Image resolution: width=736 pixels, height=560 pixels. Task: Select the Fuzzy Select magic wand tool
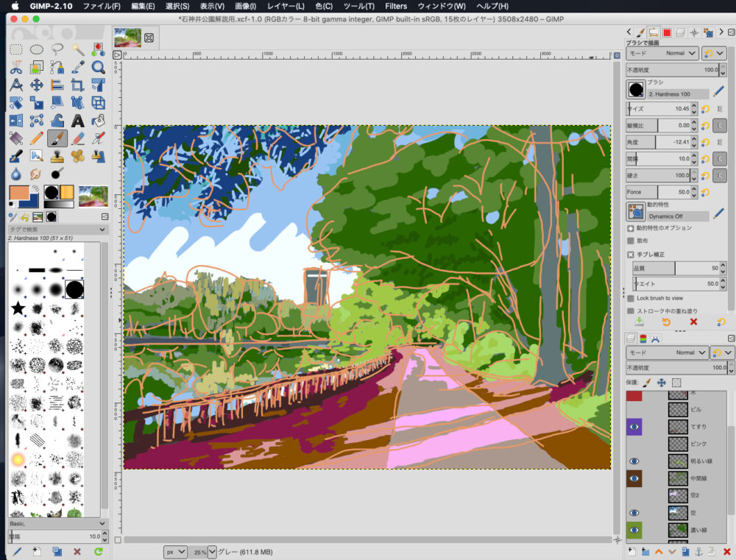[78, 49]
